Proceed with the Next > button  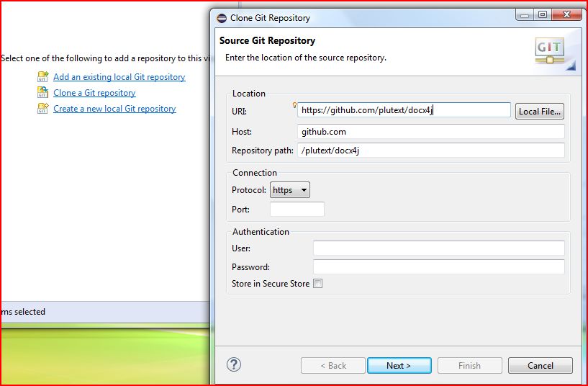coord(399,365)
